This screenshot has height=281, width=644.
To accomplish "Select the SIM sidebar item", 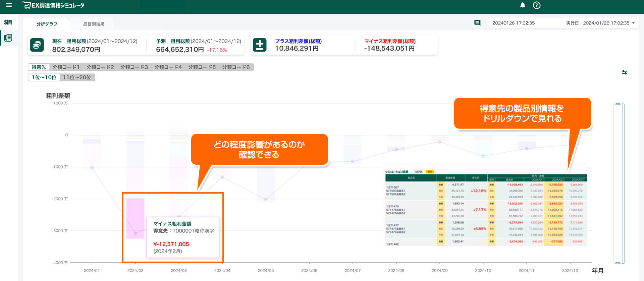I will (8, 22).
